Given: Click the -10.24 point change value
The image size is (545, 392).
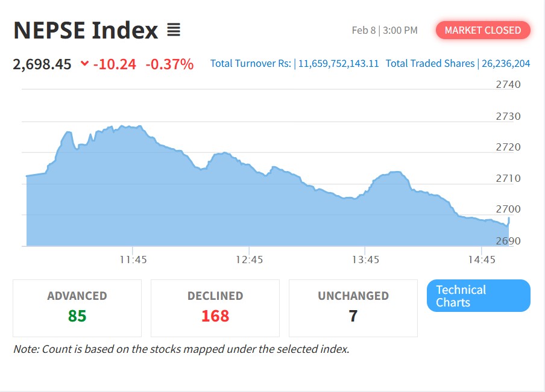Looking at the screenshot, I should pyautogui.click(x=115, y=64).
